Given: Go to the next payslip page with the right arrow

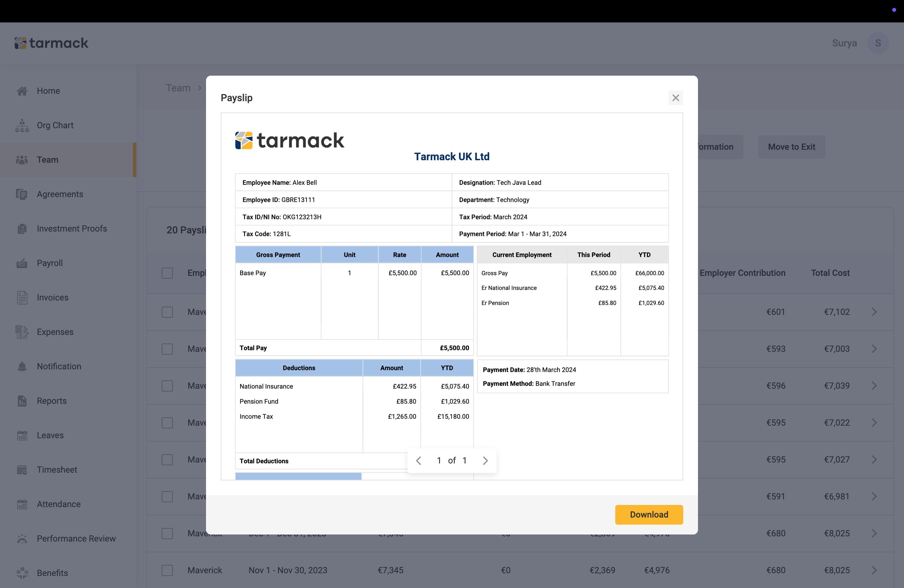Looking at the screenshot, I should click(x=485, y=461).
